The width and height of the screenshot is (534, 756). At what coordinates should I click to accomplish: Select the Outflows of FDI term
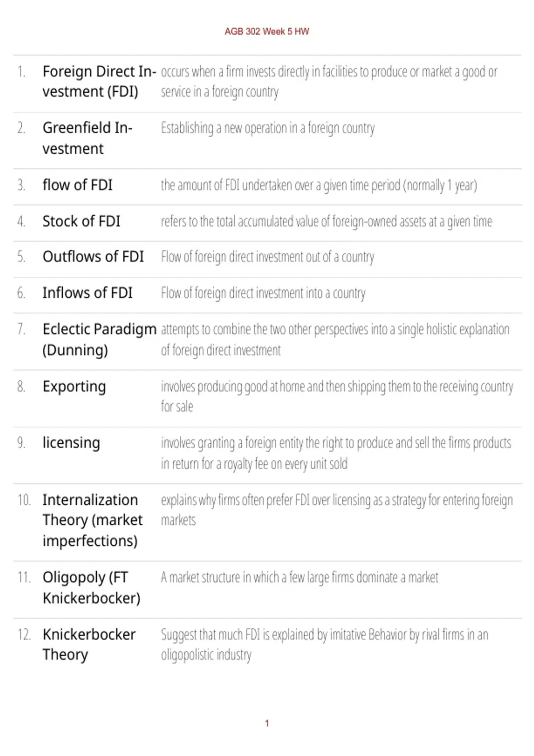(93, 257)
